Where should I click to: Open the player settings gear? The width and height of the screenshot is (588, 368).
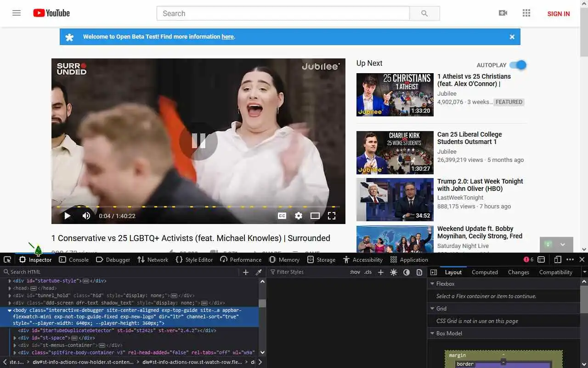(299, 216)
